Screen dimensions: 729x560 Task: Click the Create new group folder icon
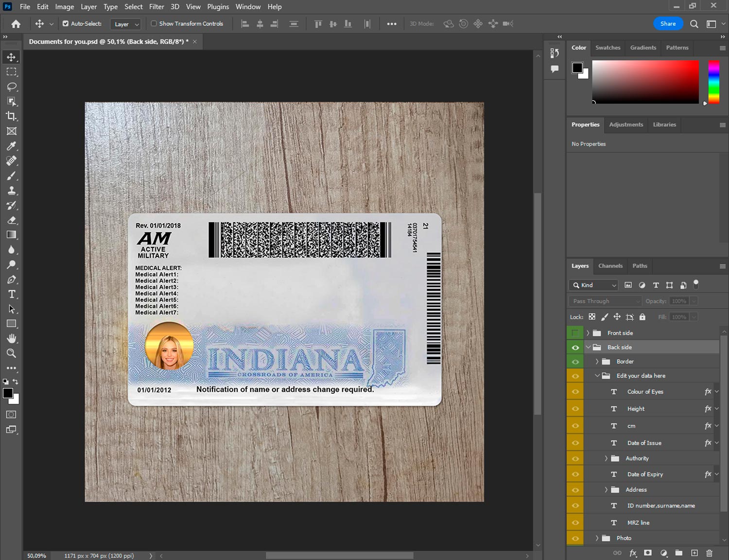678,553
